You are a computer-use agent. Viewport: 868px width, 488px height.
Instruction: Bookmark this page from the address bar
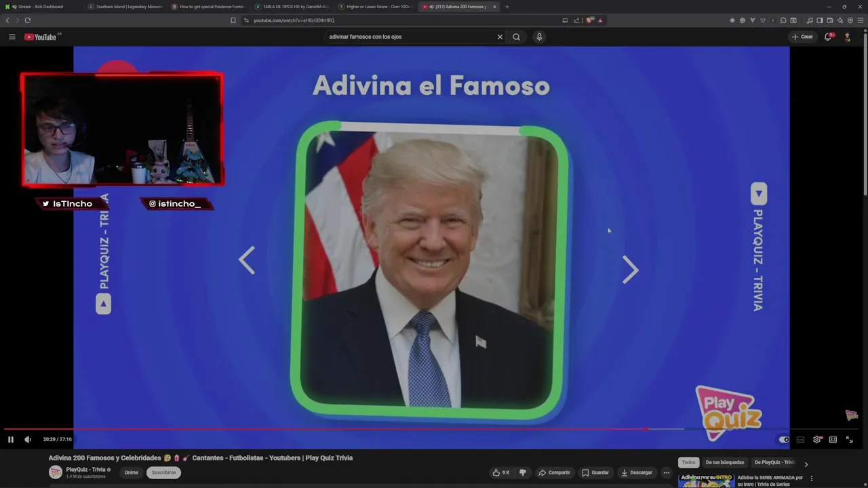pos(233,20)
